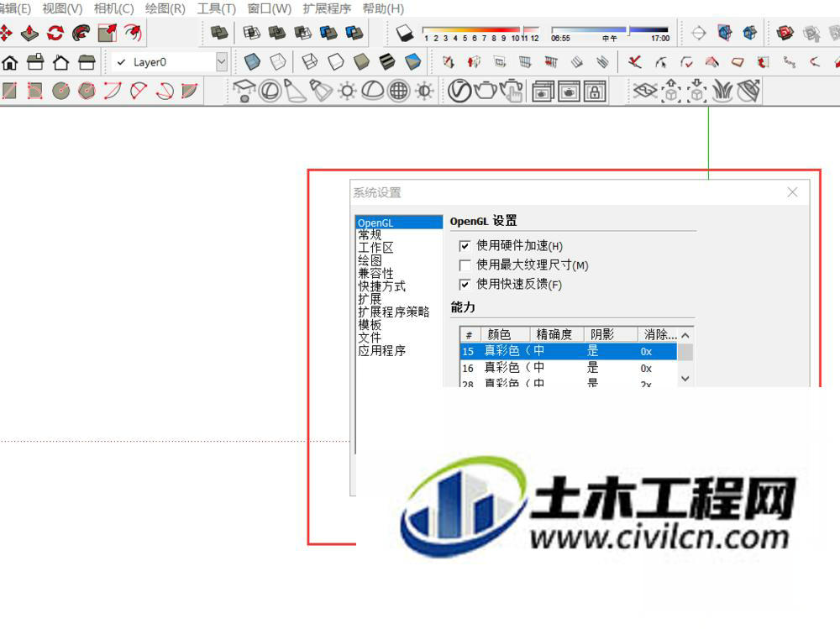Select 常规 in settings list

click(x=370, y=234)
